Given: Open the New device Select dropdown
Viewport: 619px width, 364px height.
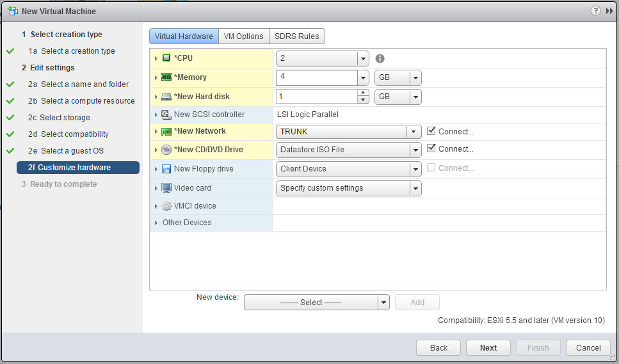Looking at the screenshot, I should [383, 303].
